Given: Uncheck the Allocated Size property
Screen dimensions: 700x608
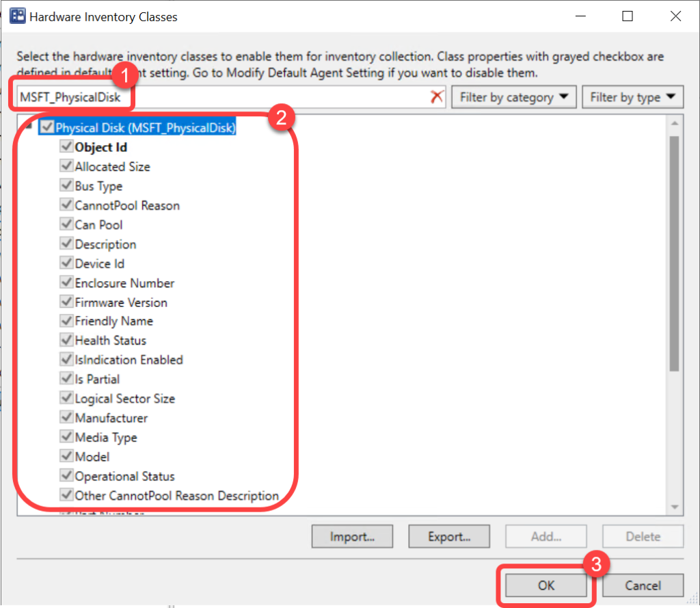Looking at the screenshot, I should (x=66, y=166).
